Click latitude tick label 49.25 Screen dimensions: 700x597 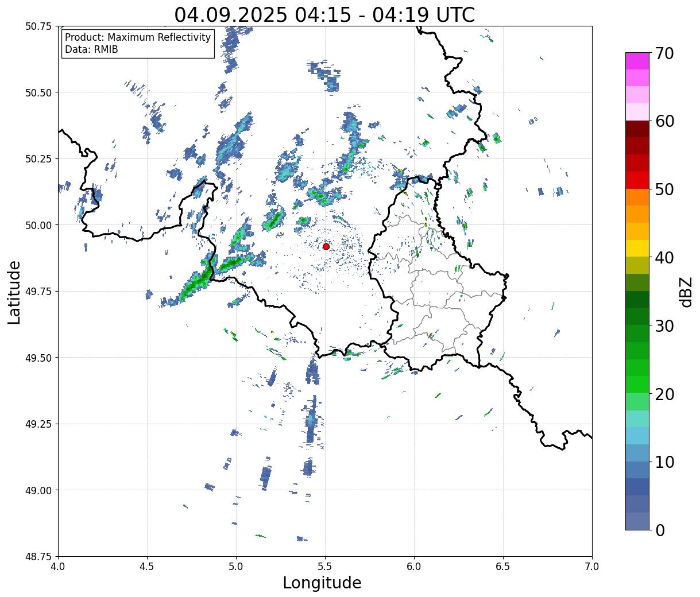[x=38, y=424]
